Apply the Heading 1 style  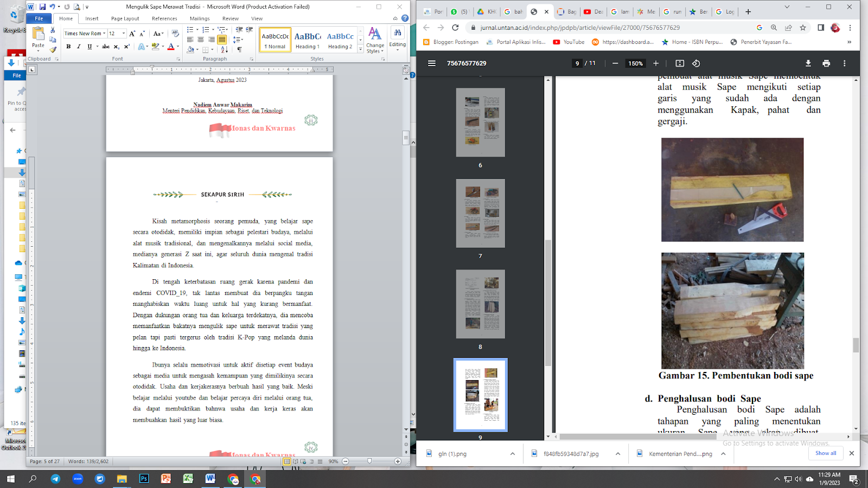pos(308,40)
